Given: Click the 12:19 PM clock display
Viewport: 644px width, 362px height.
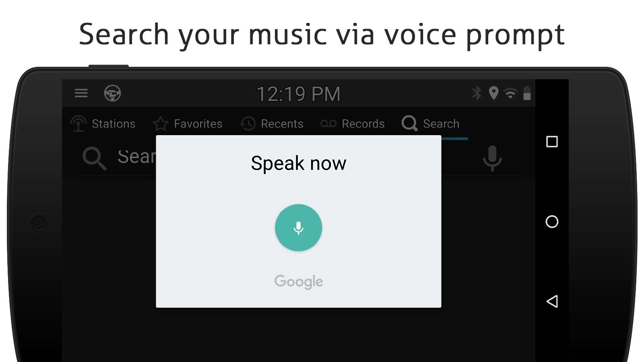Looking at the screenshot, I should [298, 94].
